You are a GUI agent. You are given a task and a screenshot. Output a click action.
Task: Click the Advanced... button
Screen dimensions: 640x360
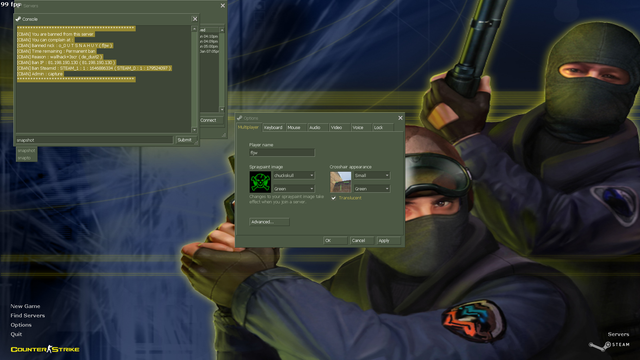coord(269,222)
